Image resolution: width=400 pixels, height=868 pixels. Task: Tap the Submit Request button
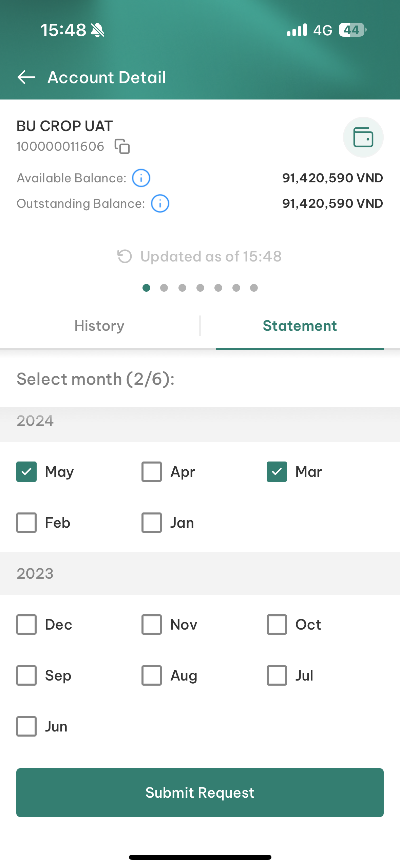pyautogui.click(x=200, y=793)
